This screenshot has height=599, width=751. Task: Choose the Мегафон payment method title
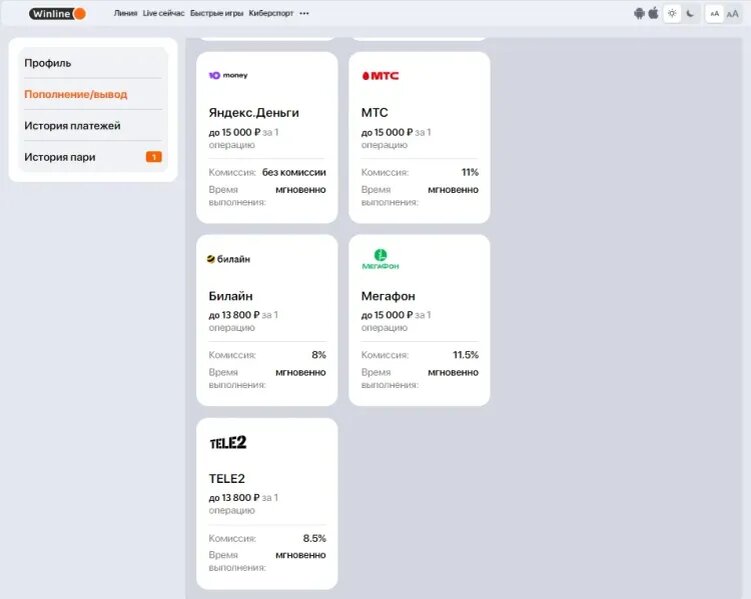point(388,296)
